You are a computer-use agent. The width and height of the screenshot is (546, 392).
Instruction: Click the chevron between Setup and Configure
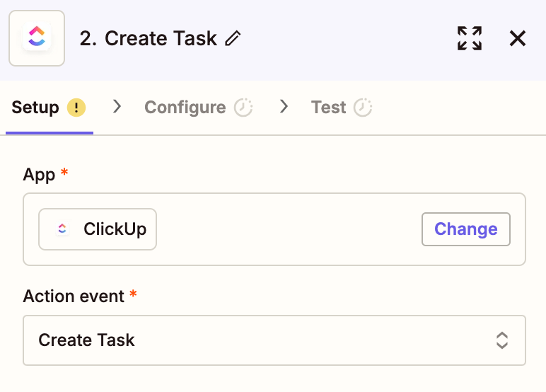click(117, 107)
